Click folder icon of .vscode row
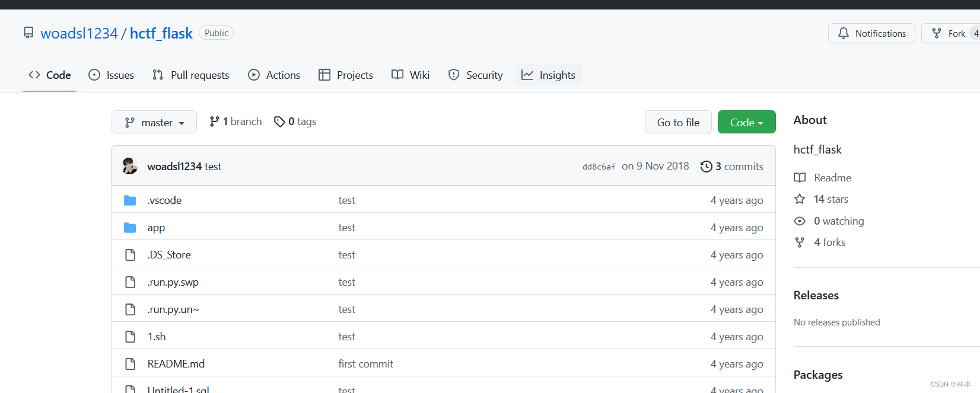The image size is (980, 393). (x=130, y=200)
